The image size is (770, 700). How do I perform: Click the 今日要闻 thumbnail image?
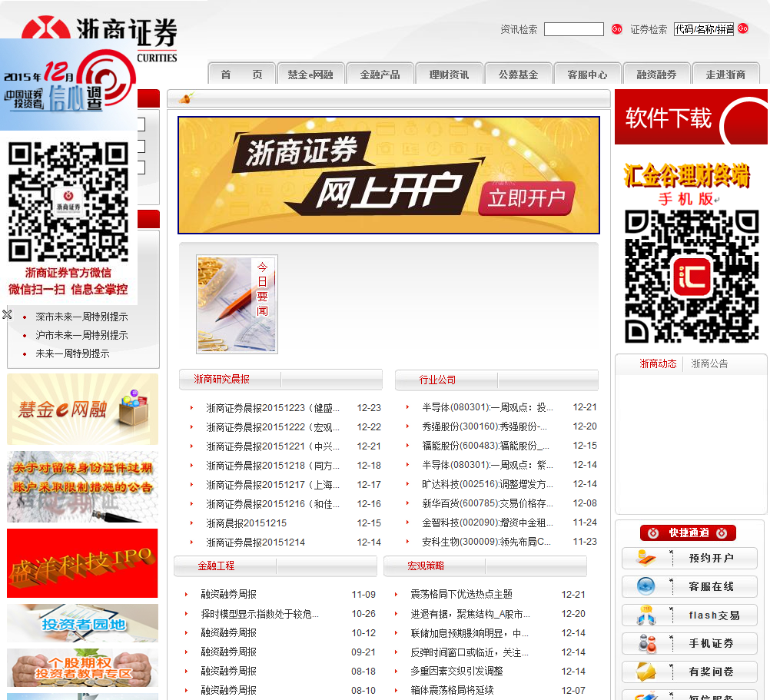(x=237, y=304)
